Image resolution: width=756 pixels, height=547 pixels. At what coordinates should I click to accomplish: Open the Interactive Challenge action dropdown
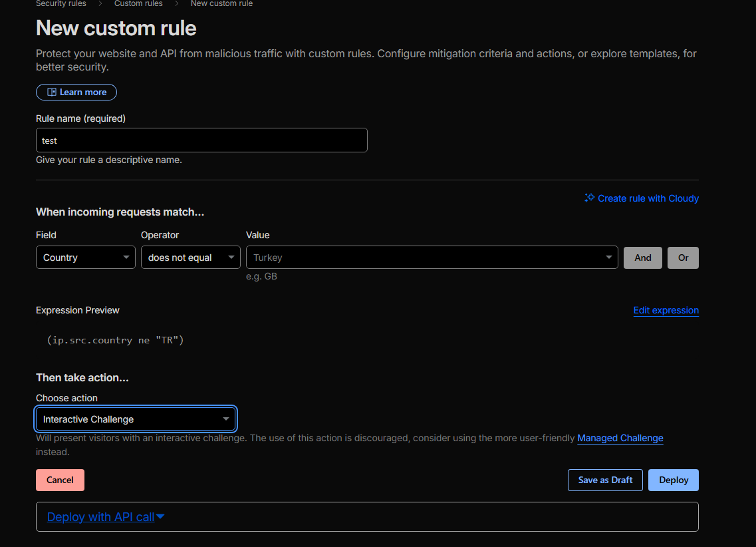136,419
